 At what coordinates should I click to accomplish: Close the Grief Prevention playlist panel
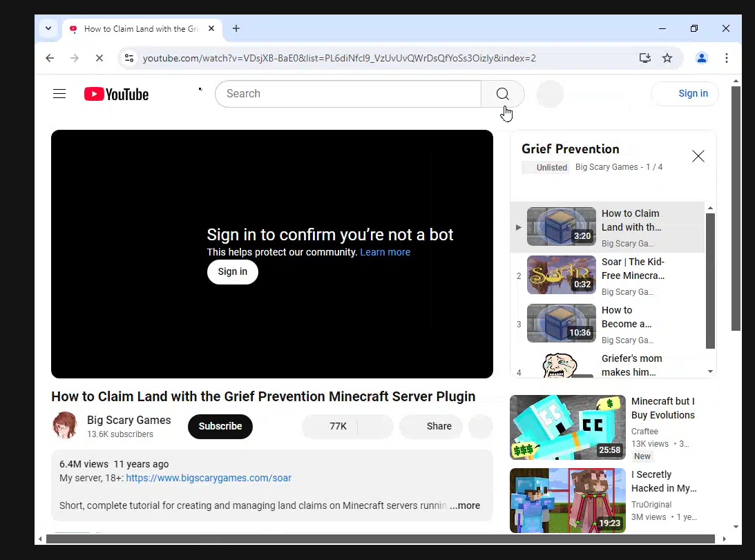698,156
